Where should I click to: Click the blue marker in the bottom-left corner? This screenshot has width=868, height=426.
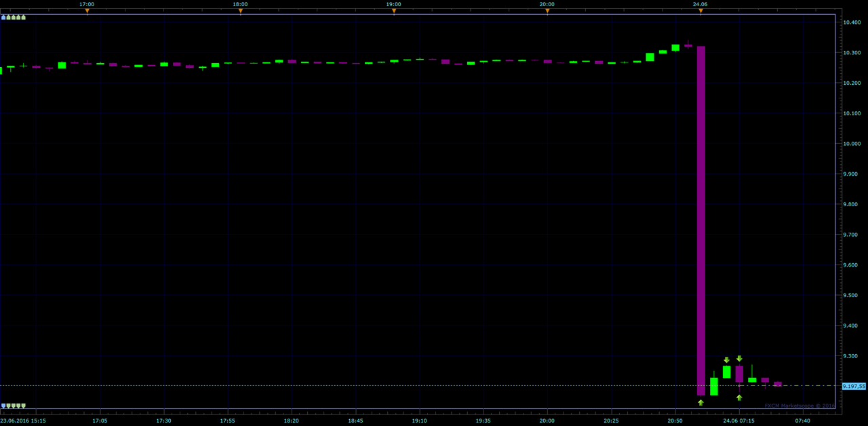pyautogui.click(x=3, y=406)
